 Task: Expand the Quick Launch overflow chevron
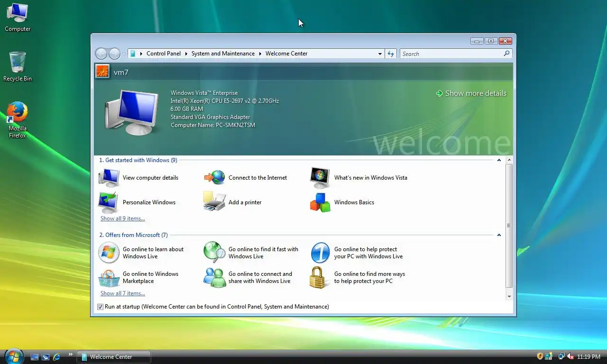(x=71, y=354)
